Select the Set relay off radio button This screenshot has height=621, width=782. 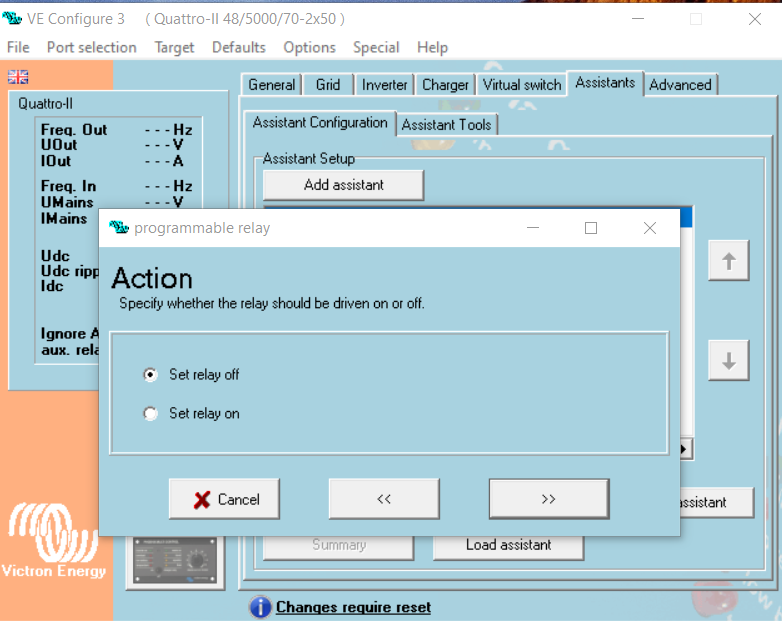[150, 375]
